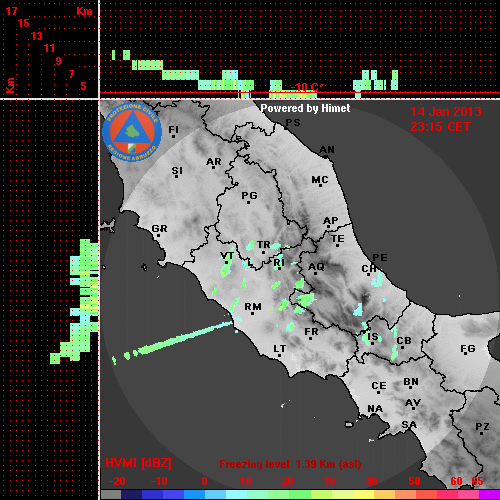Click the rotated vertical 'Km' axis label
This screenshot has height=500, width=500.
(11, 85)
